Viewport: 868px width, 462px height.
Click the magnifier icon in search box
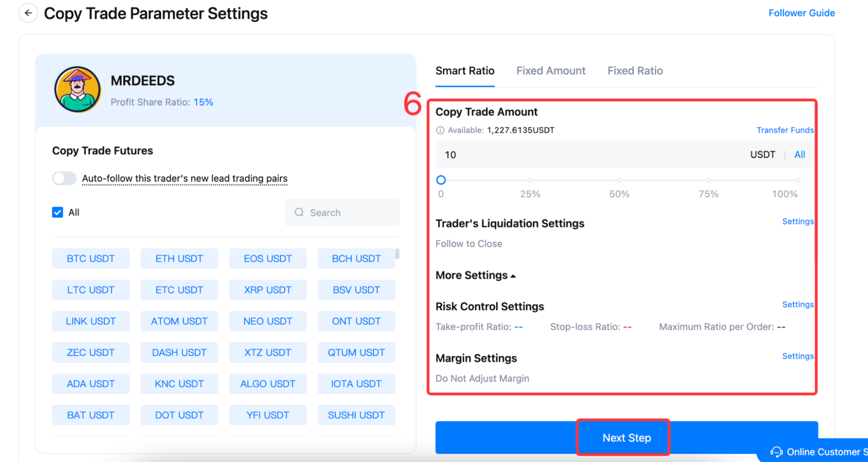coord(299,212)
